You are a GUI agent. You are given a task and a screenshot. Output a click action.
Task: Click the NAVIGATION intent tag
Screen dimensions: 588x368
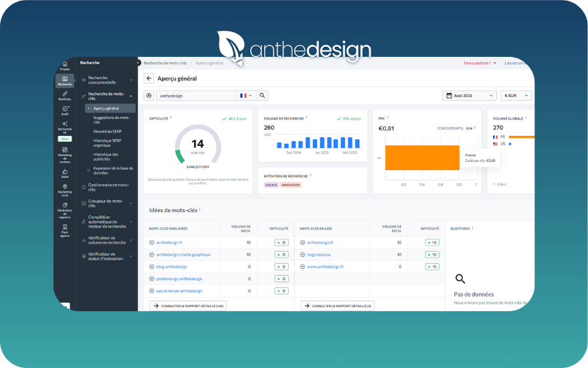(x=290, y=185)
